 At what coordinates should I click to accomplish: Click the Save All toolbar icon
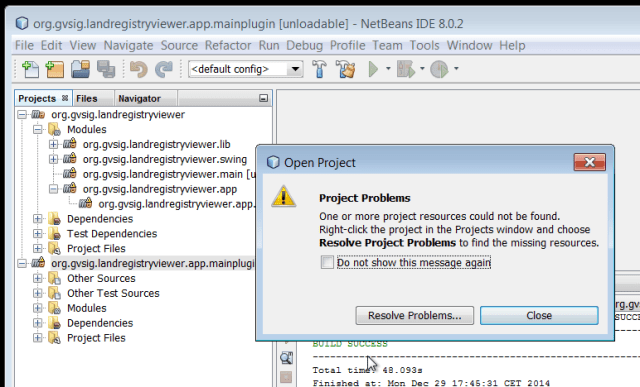click(x=106, y=69)
